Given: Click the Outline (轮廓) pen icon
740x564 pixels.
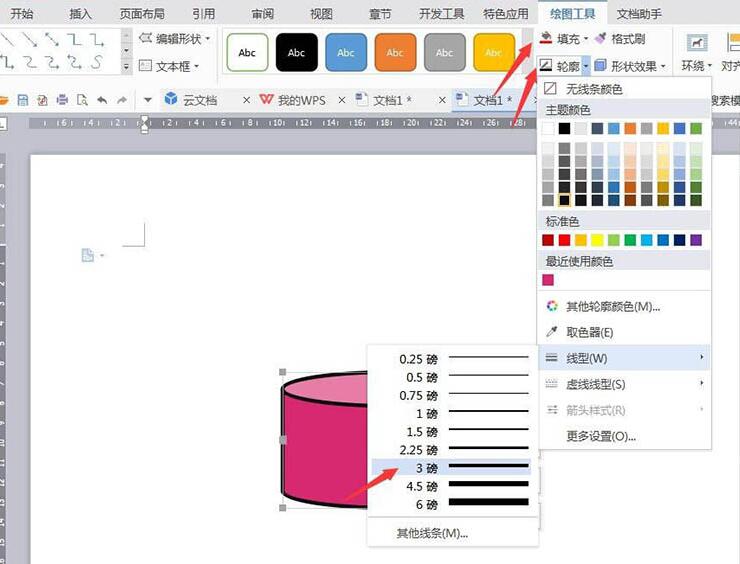Looking at the screenshot, I should pos(546,66).
